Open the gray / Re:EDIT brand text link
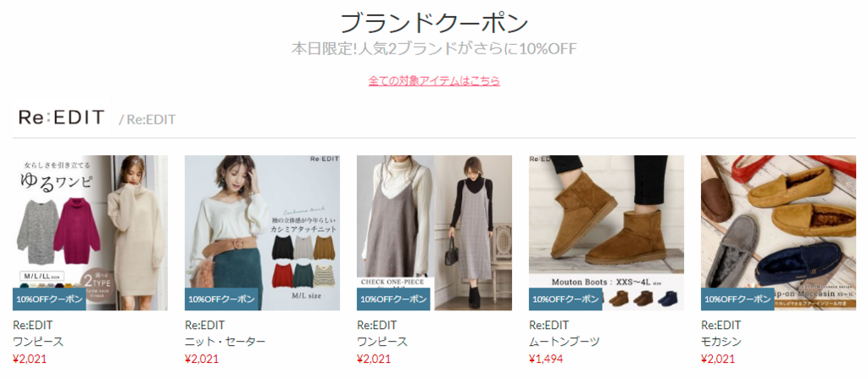This screenshot has width=868, height=379. point(147,120)
